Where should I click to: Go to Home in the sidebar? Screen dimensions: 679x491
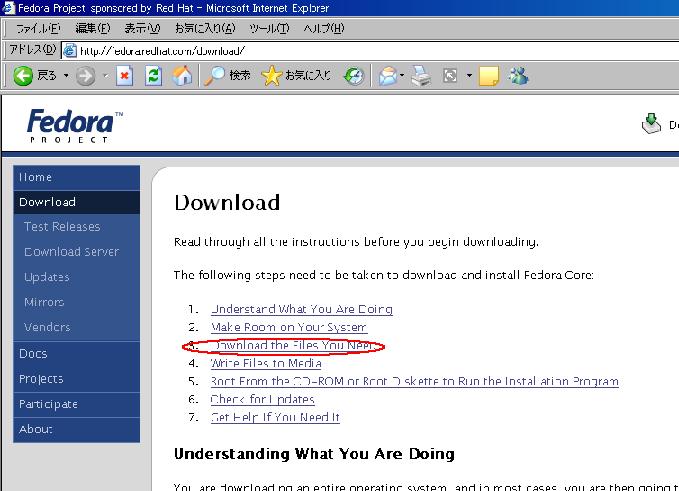pos(77,178)
